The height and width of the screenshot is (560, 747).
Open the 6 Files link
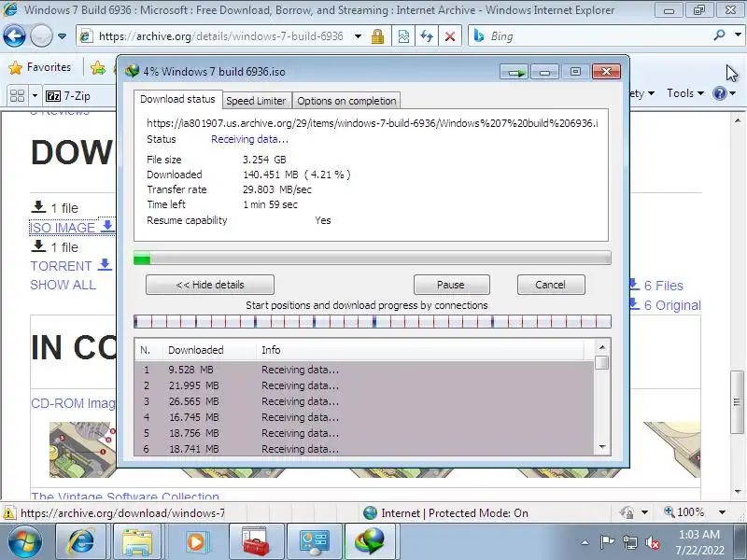tap(657, 286)
